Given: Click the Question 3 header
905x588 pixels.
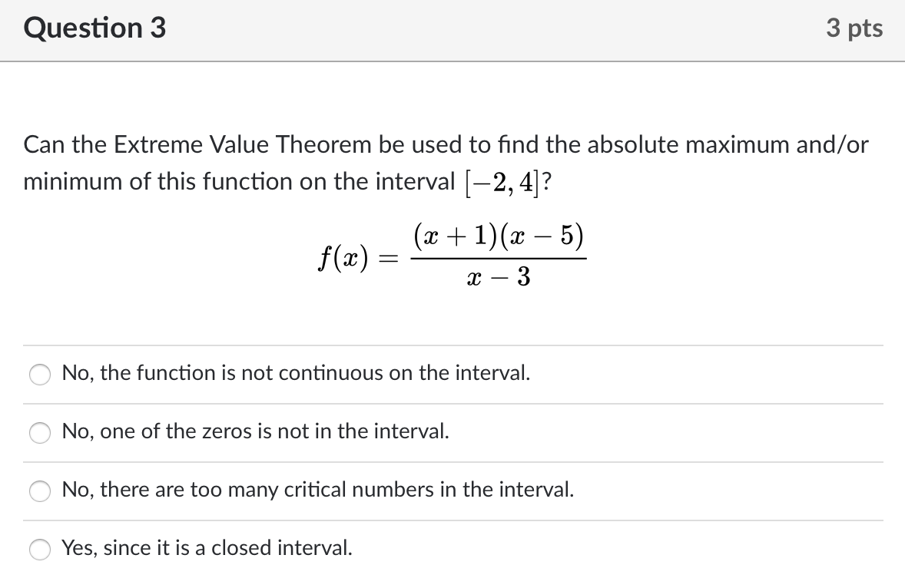Looking at the screenshot, I should pos(94,28).
